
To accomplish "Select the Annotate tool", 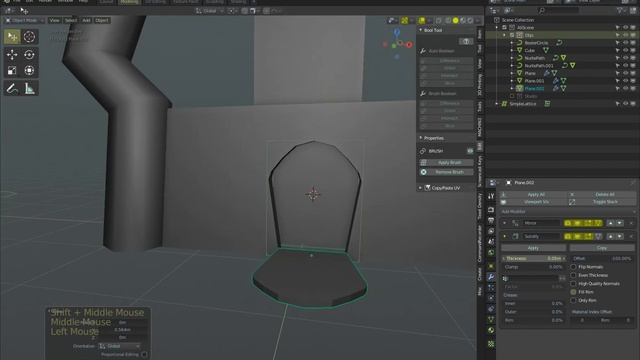I will (x=12, y=88).
